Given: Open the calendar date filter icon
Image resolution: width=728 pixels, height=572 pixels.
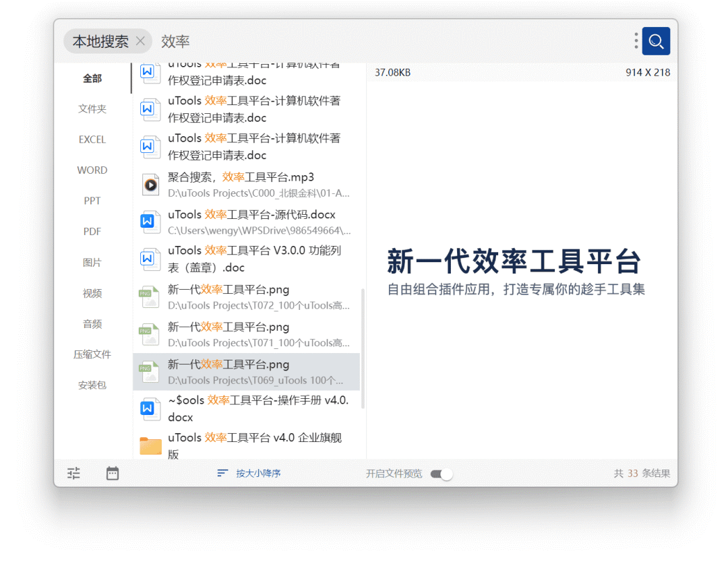Looking at the screenshot, I should pos(113,473).
